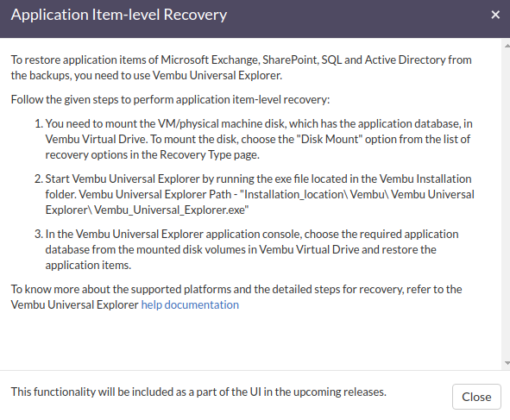
Task: Click the Application Item-level Recovery title
Action: (119, 15)
